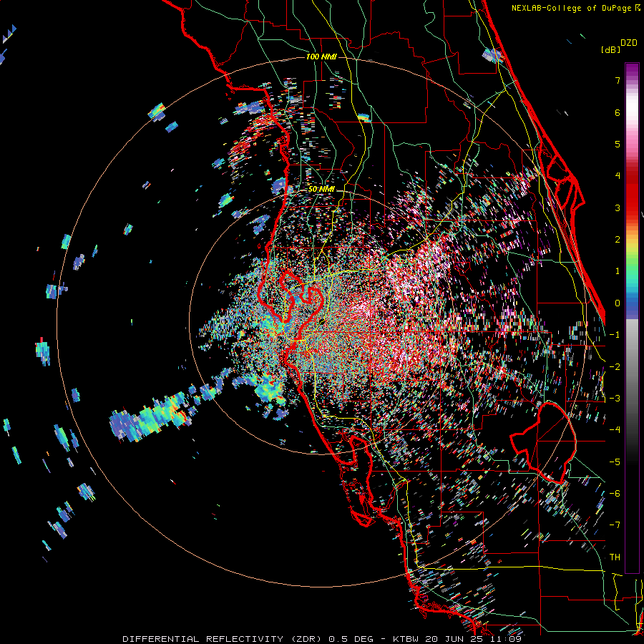This screenshot has width=644, height=644.
Task: Click the -6 value on the color scale
Action: (615, 494)
